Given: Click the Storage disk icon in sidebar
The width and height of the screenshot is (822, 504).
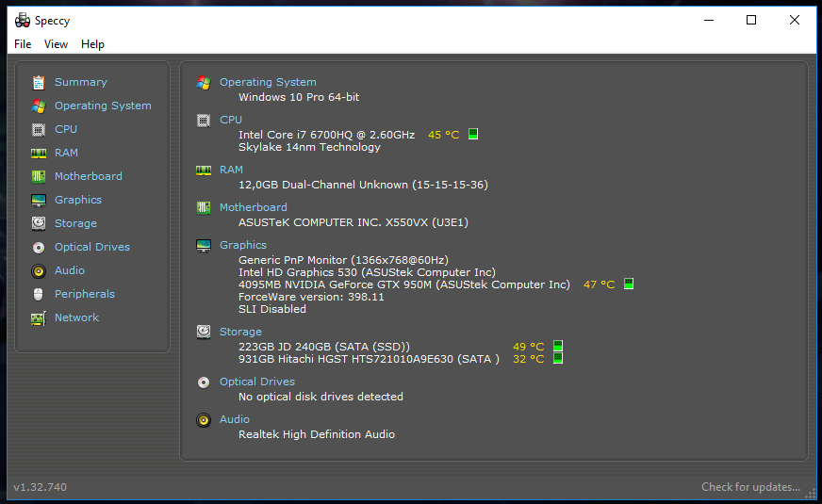Looking at the screenshot, I should 39,223.
